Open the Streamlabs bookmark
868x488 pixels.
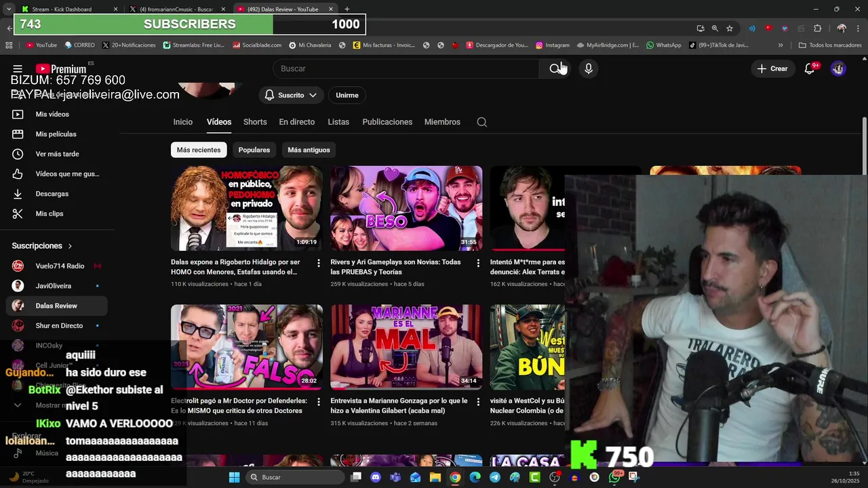click(x=193, y=45)
